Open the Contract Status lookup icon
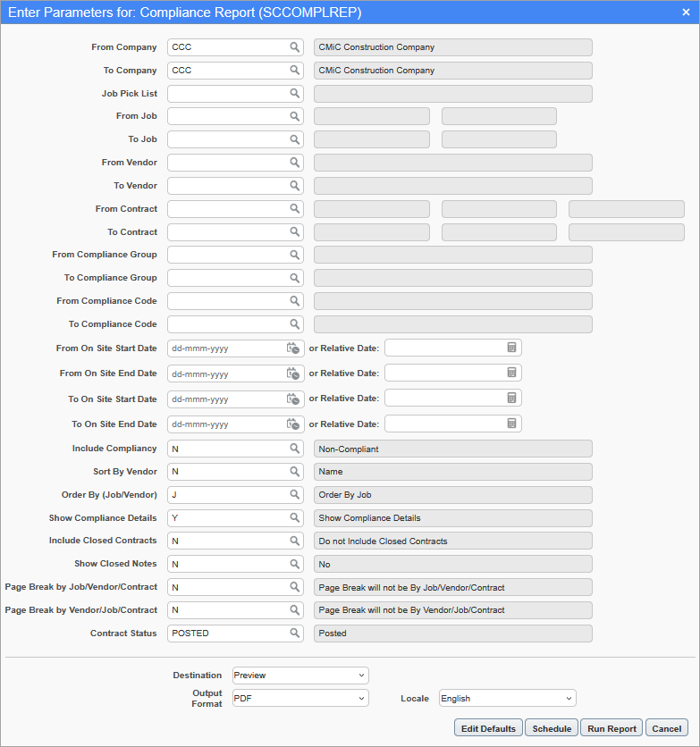Screen dimensions: 700x747 click(295, 633)
